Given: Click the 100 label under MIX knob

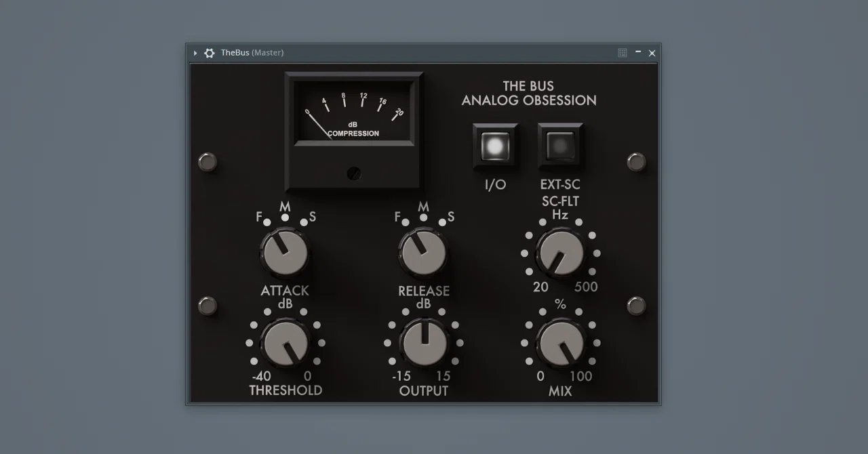Looking at the screenshot, I should [580, 377].
